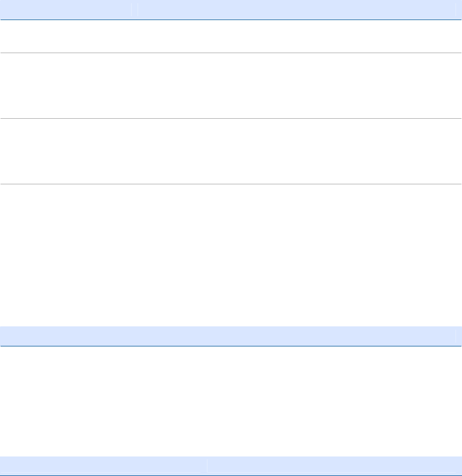Click the gray separator line below the third row
Viewport: 462px width, 476px height.
coord(231,184)
